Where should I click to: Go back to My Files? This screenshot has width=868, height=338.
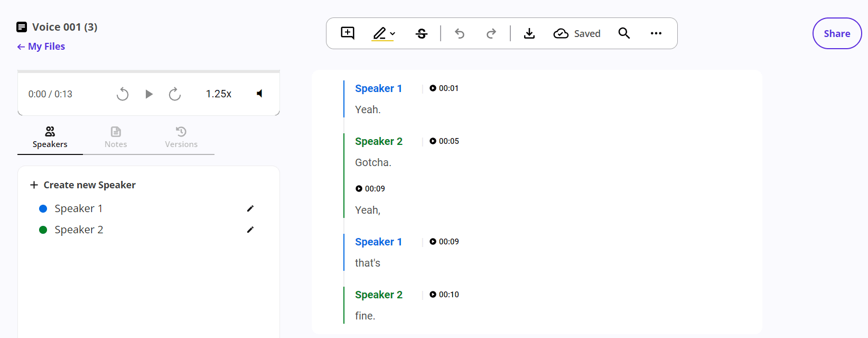click(x=41, y=47)
